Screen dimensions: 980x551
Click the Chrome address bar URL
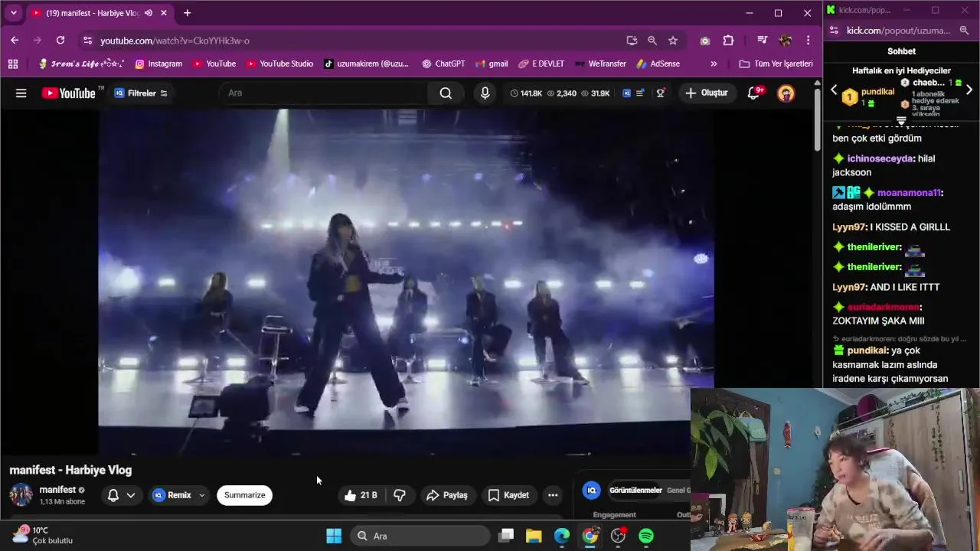(175, 41)
